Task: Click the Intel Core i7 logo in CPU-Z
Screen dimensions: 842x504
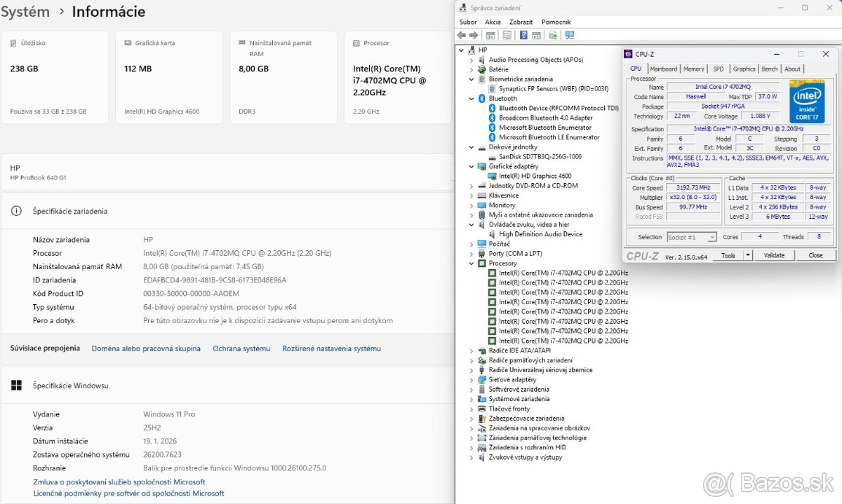Action: click(807, 102)
